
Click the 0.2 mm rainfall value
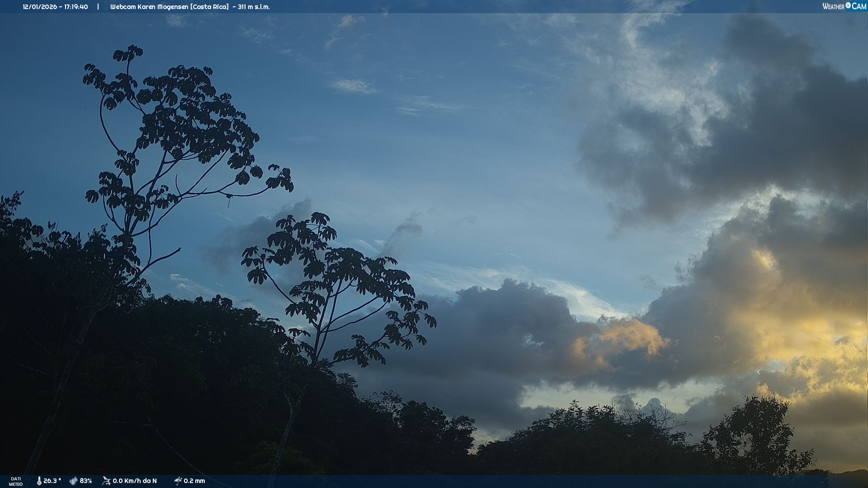click(x=194, y=481)
